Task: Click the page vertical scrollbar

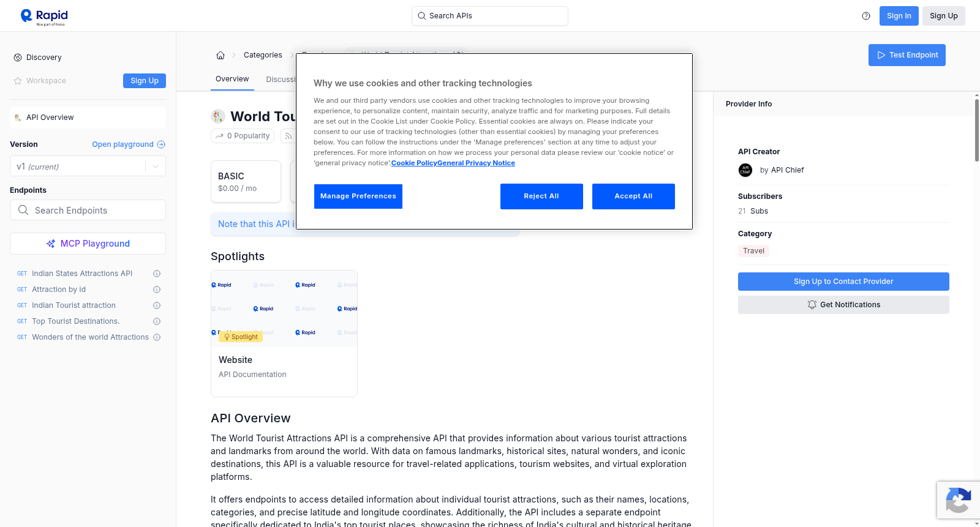Action: coord(976,130)
